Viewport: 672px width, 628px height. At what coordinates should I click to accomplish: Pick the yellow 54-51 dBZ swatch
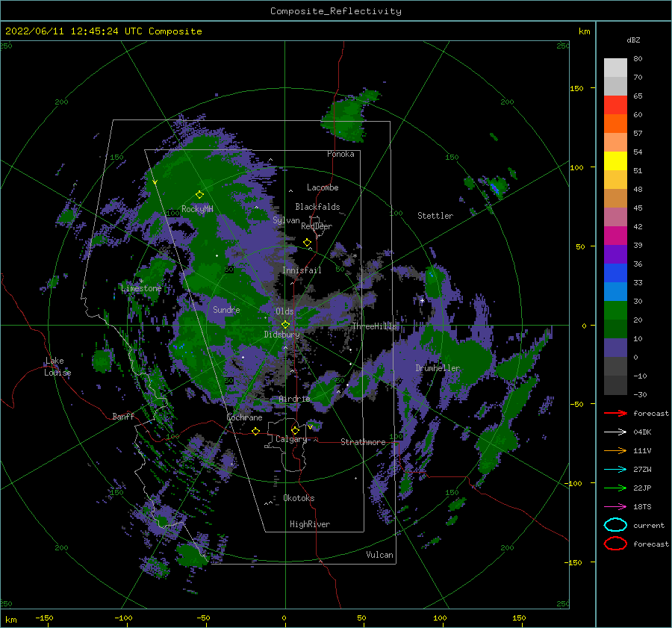click(x=615, y=161)
